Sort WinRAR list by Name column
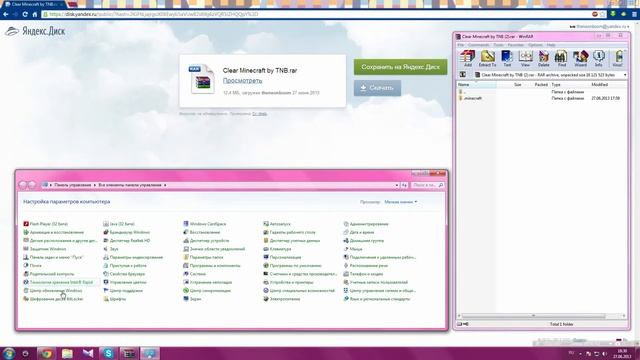The width and height of the screenshot is (640, 360). point(476,84)
